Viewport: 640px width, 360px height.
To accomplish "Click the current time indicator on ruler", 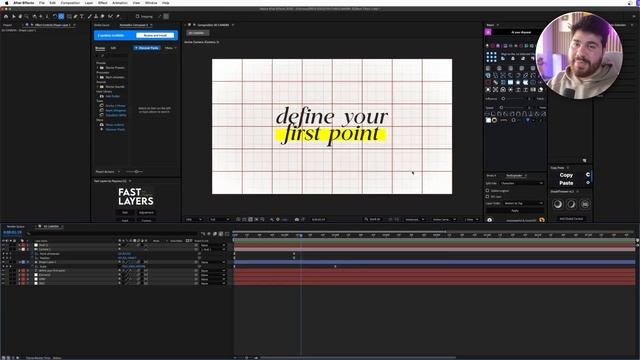I will (x=301, y=235).
